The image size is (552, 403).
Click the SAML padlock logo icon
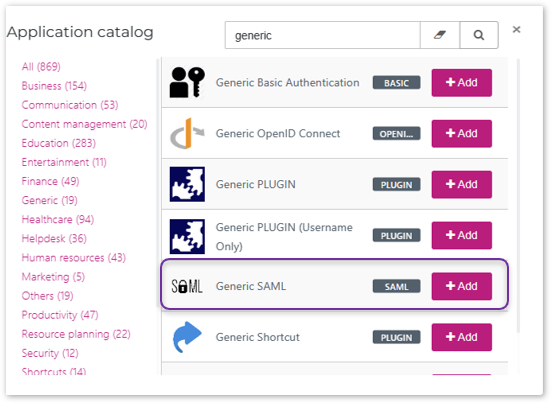pyautogui.click(x=187, y=286)
